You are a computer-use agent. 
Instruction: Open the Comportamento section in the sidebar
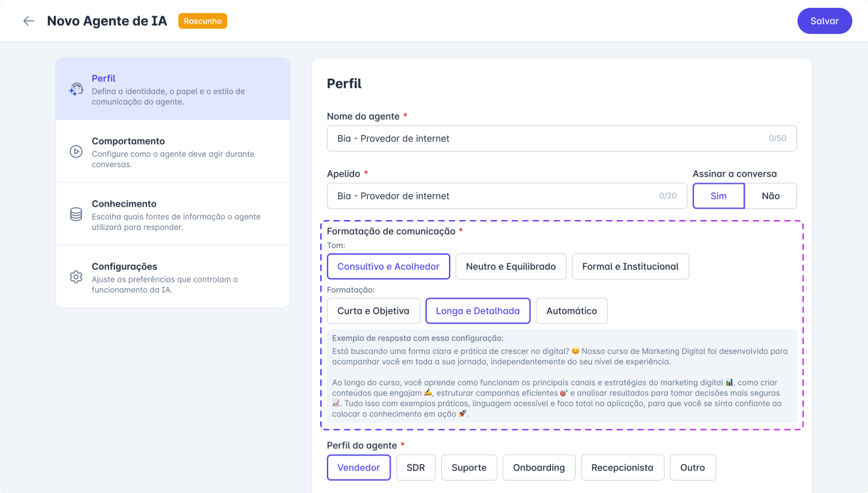(173, 151)
